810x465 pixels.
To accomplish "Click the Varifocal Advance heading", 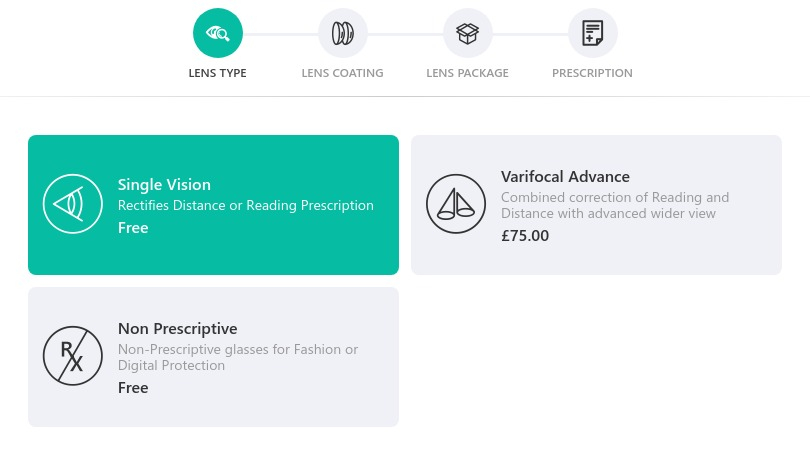I will [x=565, y=177].
